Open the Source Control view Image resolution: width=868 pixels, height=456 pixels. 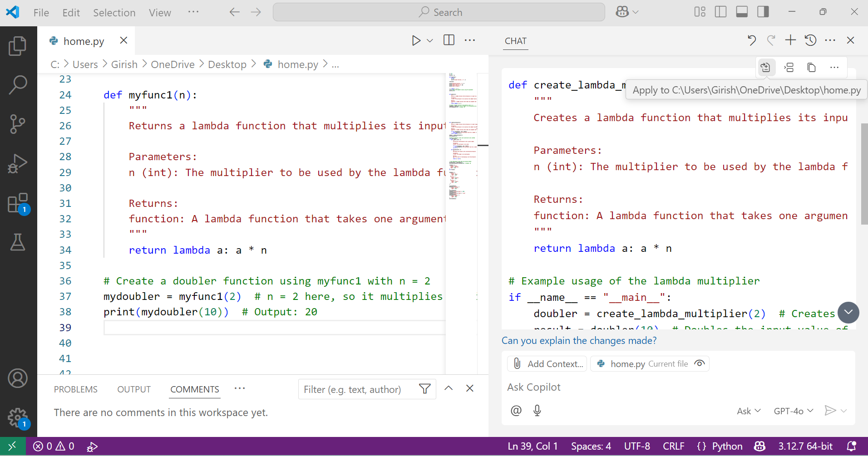pyautogui.click(x=18, y=124)
